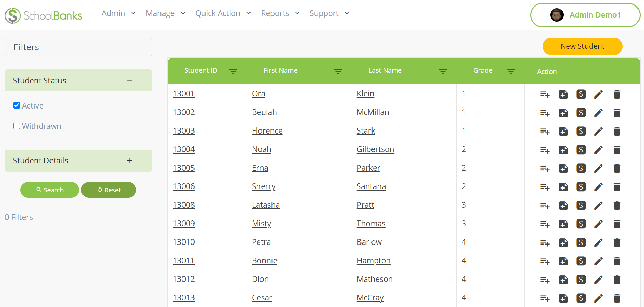Collapse the Student Status filter section
This screenshot has height=307, width=644.
(130, 81)
